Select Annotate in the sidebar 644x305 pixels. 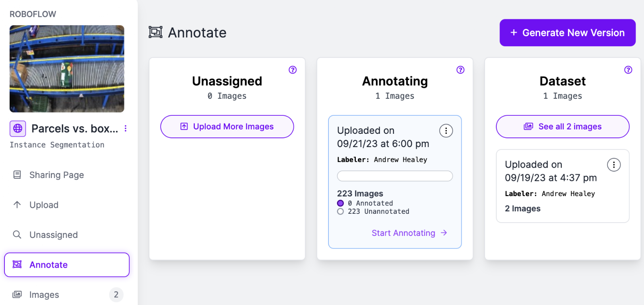[67, 265]
